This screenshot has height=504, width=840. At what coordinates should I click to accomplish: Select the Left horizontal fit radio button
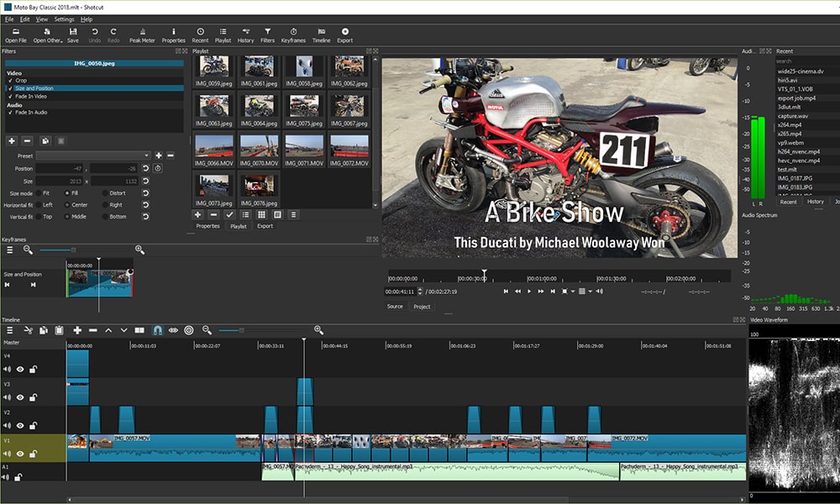tap(39, 205)
